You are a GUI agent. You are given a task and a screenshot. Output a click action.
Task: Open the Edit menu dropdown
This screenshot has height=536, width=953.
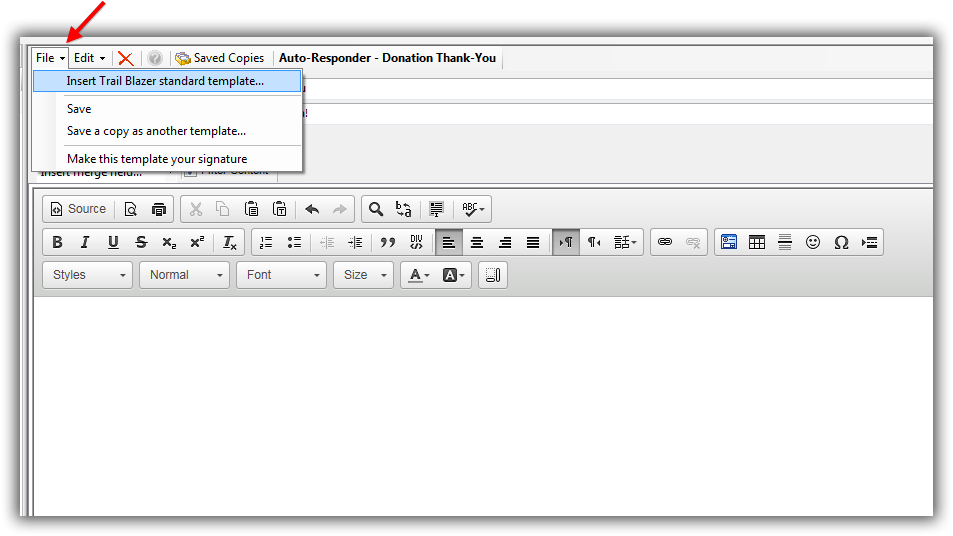click(89, 58)
